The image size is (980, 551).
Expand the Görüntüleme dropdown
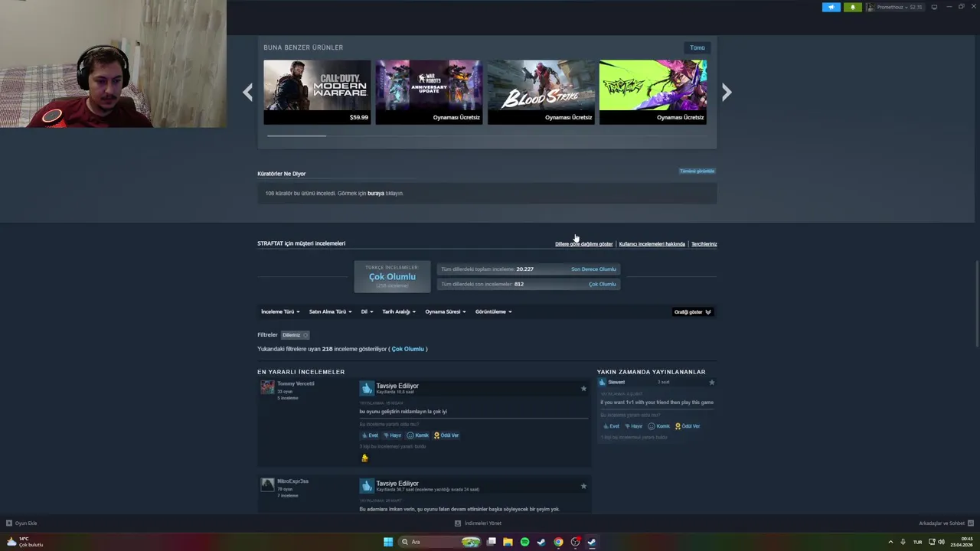(493, 311)
